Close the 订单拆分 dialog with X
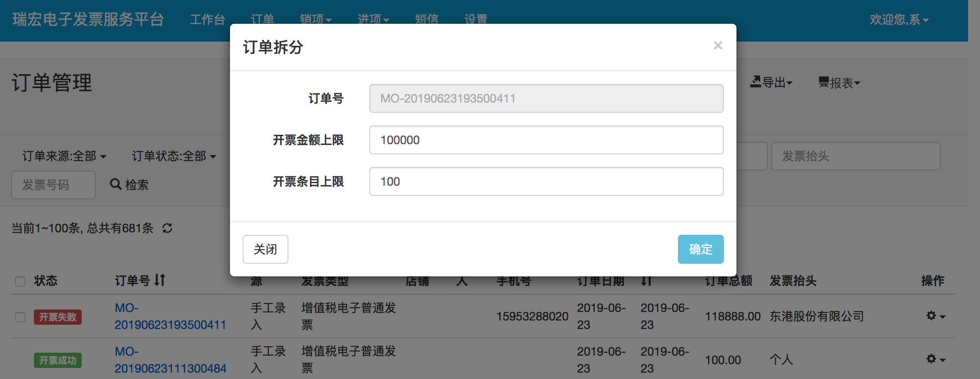980x379 pixels. [717, 46]
